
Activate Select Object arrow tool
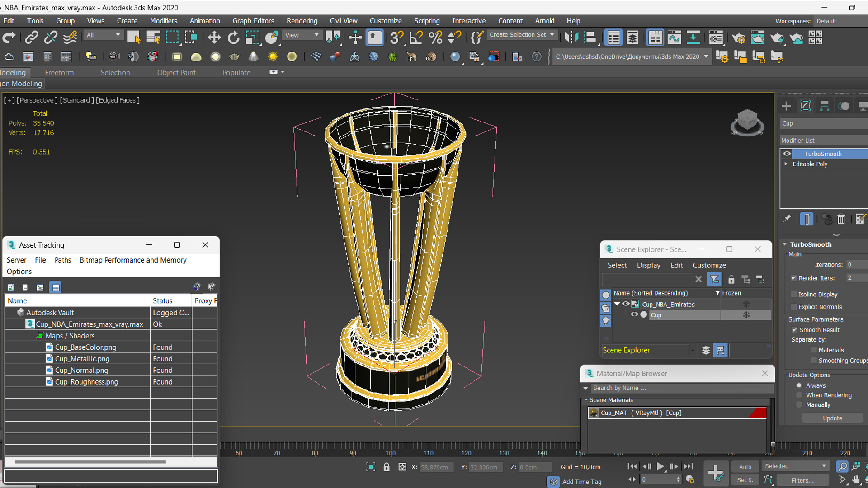(134, 38)
